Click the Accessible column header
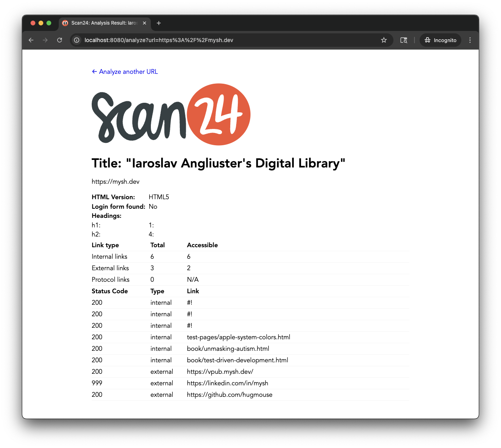The image size is (501, 448). 202,245
